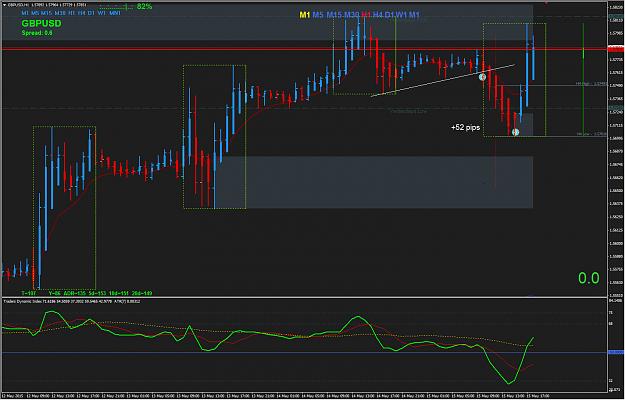Click the red H1 label in the center timeframe strip

tap(366, 15)
